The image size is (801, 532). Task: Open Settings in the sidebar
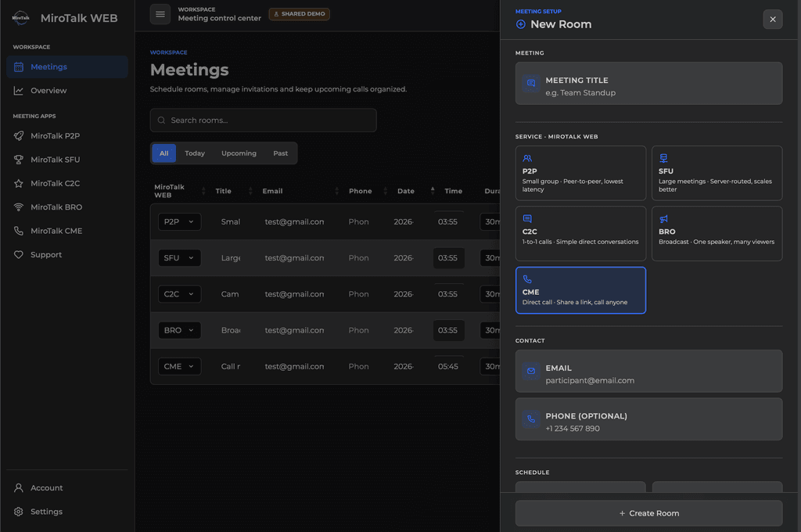tap(67, 512)
